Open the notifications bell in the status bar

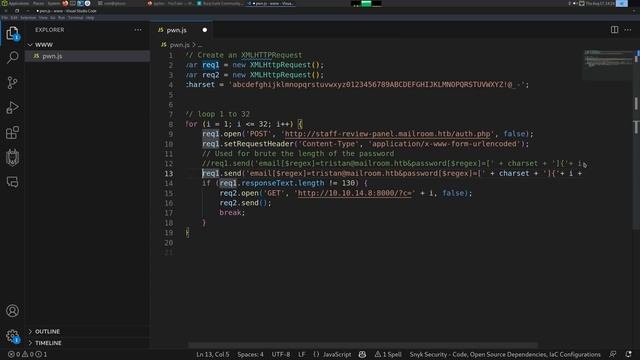click(628, 354)
